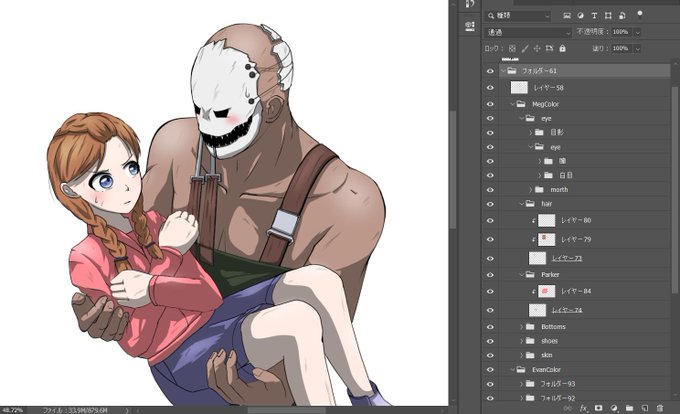Screen dimensions: 680x414
Task: Click the canvas horizontal scrollbar
Action: [286, 410]
